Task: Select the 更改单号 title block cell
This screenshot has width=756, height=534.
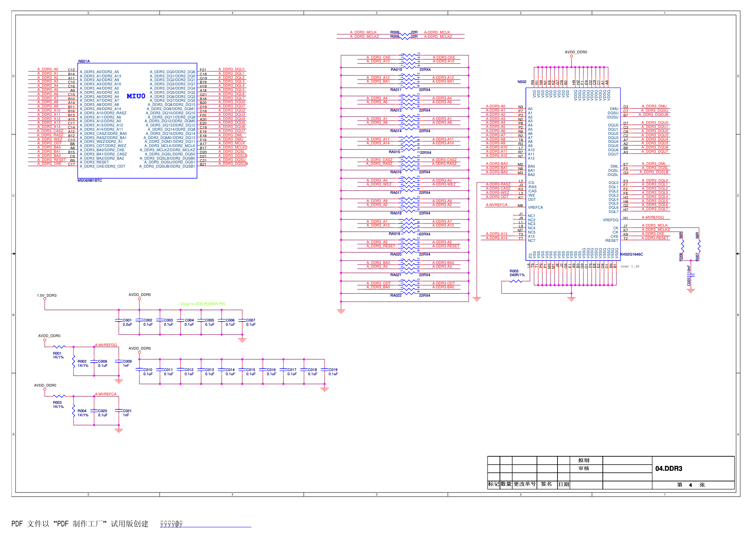Action: coord(524,484)
